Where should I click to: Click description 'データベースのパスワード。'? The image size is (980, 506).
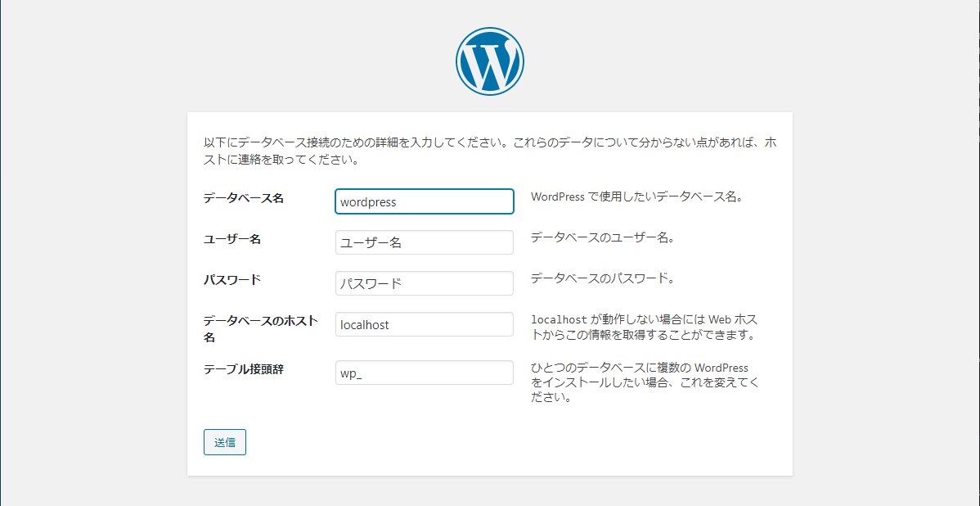tap(603, 278)
